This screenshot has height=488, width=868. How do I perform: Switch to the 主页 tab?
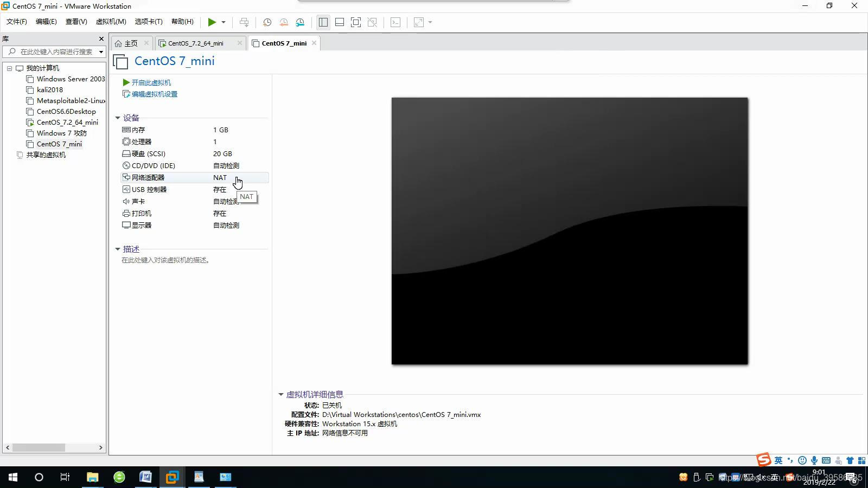click(x=131, y=43)
